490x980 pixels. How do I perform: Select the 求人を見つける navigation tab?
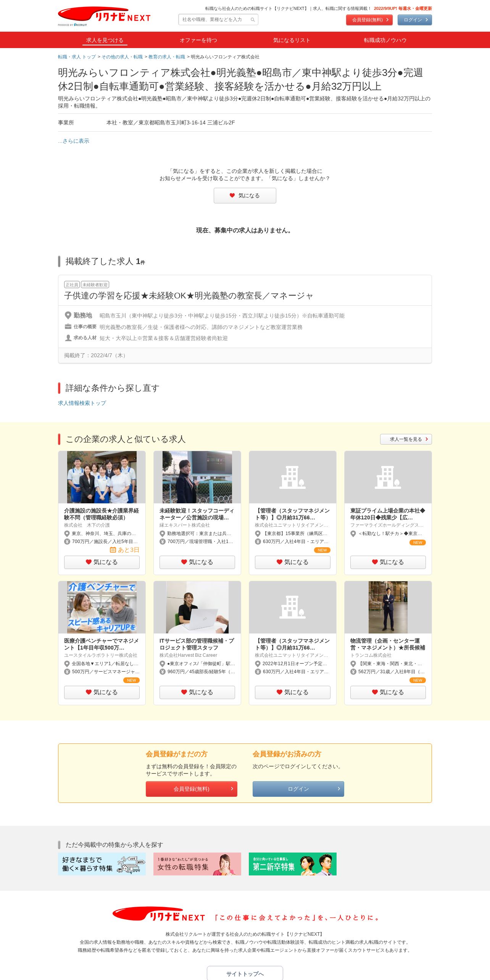tap(105, 40)
